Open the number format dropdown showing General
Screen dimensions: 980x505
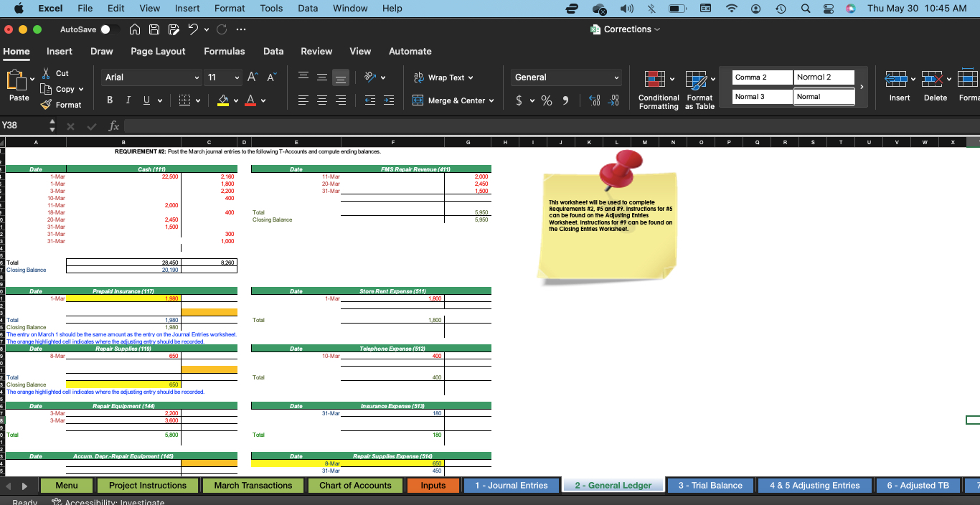point(566,77)
